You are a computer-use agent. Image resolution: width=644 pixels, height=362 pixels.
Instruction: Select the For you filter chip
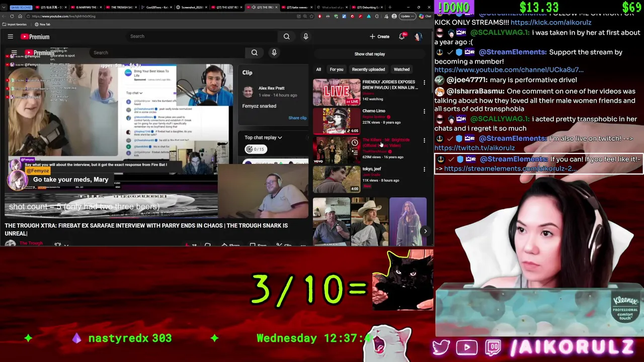click(337, 69)
